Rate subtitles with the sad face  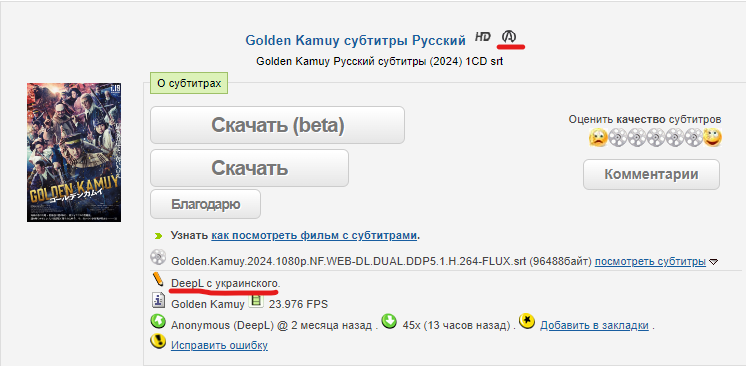click(598, 138)
